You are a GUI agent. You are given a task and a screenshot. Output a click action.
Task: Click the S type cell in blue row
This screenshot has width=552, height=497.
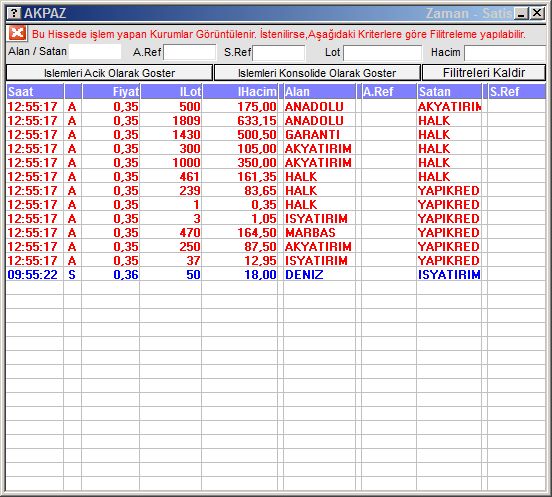pos(72,275)
